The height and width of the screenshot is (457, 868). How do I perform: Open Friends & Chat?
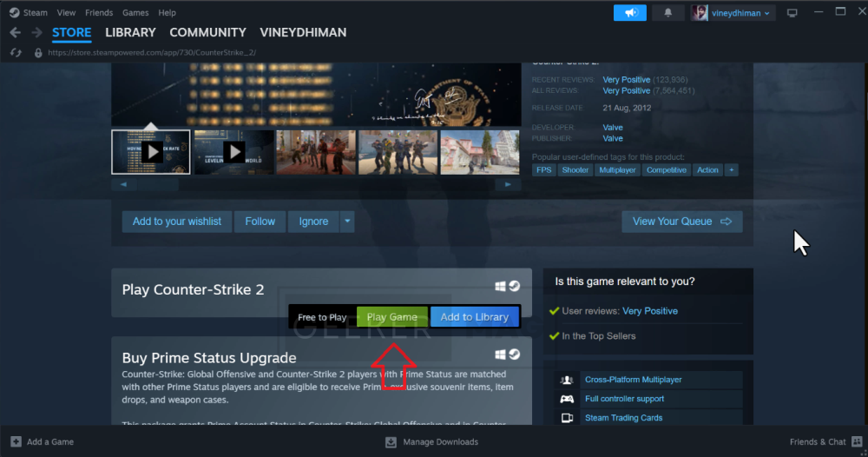(825, 442)
